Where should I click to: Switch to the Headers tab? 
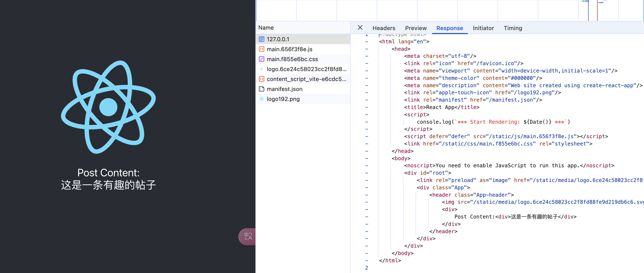384,28
